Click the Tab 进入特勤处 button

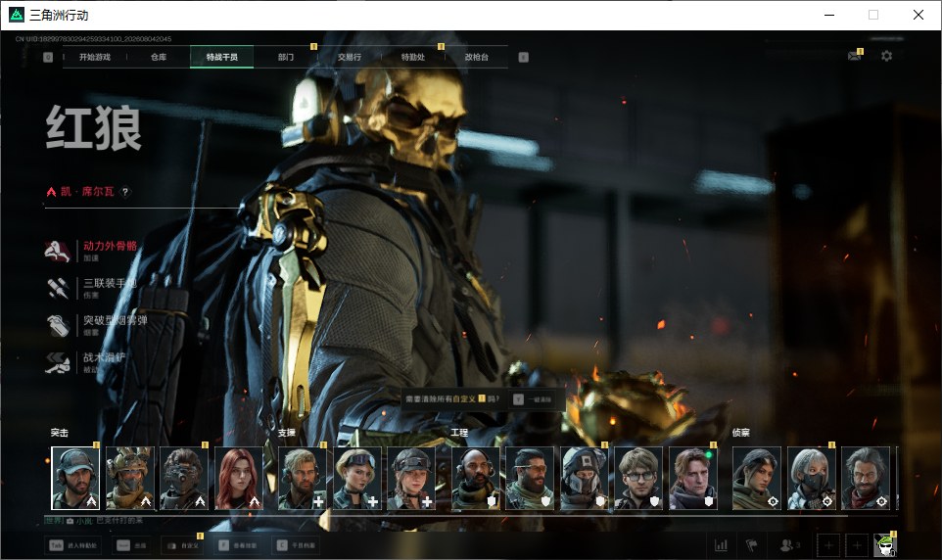click(73, 545)
